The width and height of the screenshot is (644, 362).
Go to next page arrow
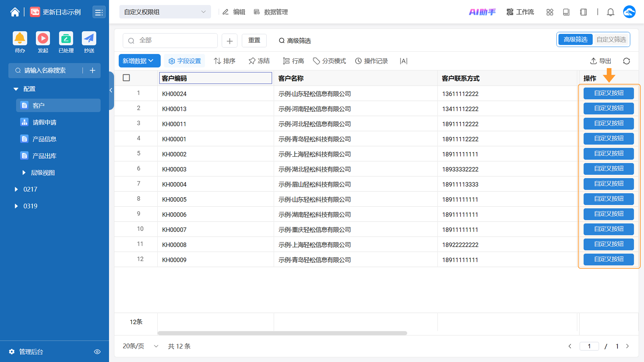point(628,346)
